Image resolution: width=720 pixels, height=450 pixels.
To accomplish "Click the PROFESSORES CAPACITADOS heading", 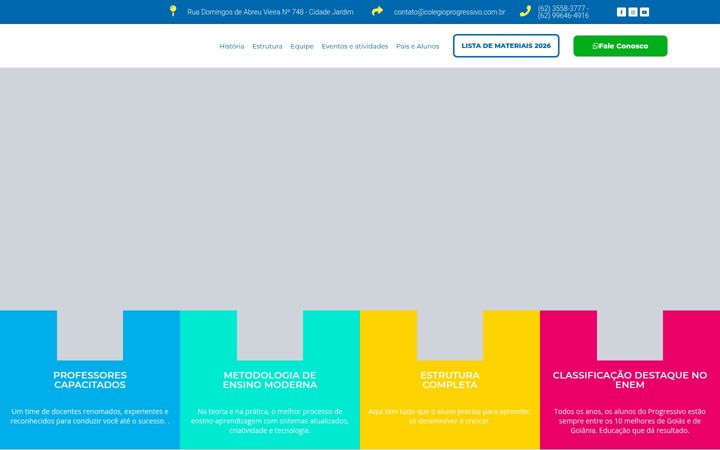I will (x=90, y=380).
